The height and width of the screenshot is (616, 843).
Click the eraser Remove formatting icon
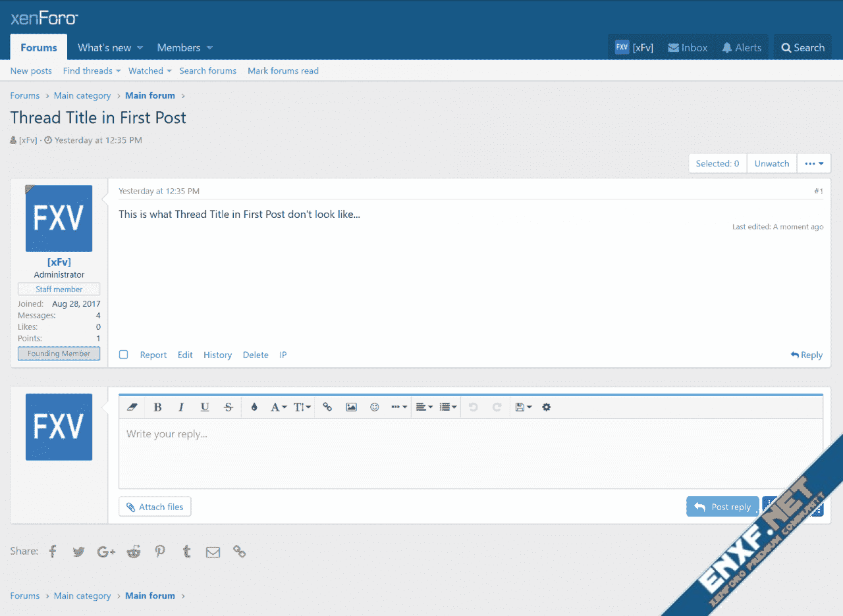point(131,407)
